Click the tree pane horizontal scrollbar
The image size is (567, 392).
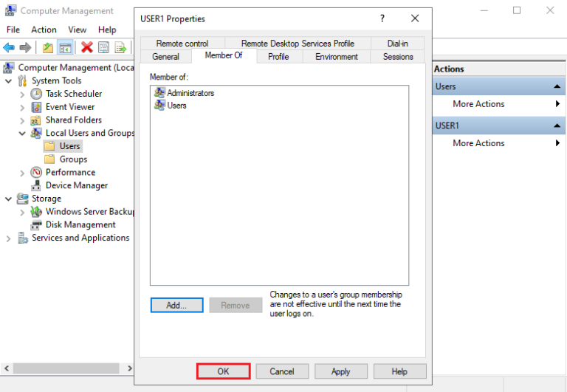tap(66, 368)
